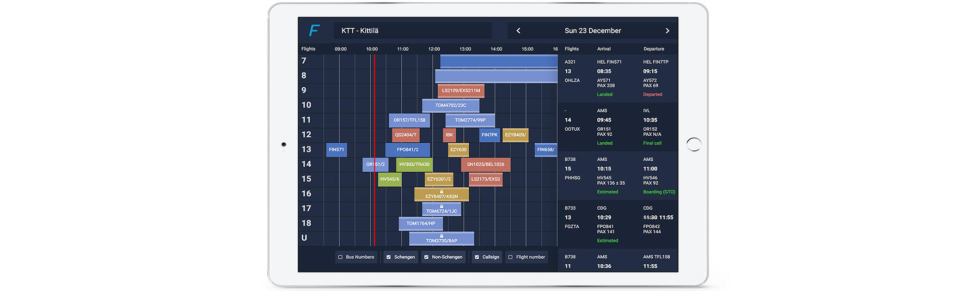The image size is (980, 291).
Task: Select flight bar EZY6301/2
Action: [x=439, y=179]
